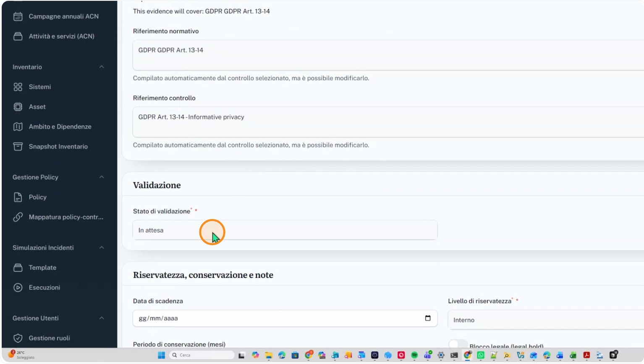Click the Template icon under Simulazioni Incidenti
This screenshot has height=364, width=644.
tap(18, 268)
